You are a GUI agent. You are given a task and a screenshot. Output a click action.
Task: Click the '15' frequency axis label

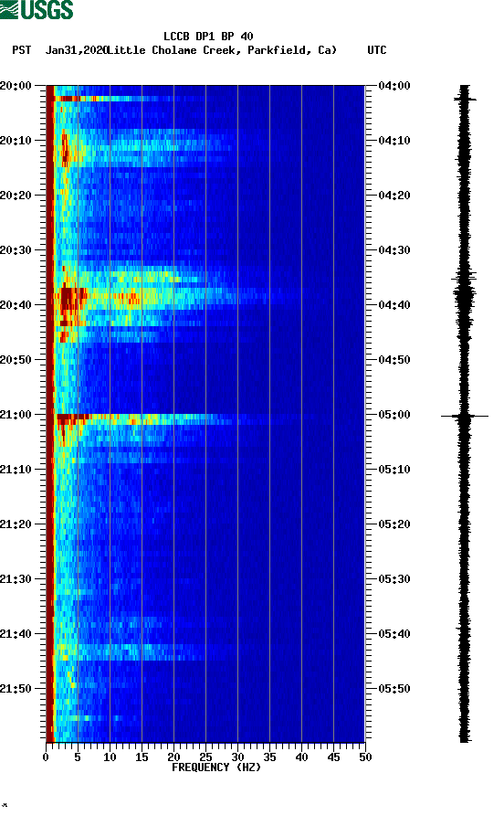[x=142, y=757]
